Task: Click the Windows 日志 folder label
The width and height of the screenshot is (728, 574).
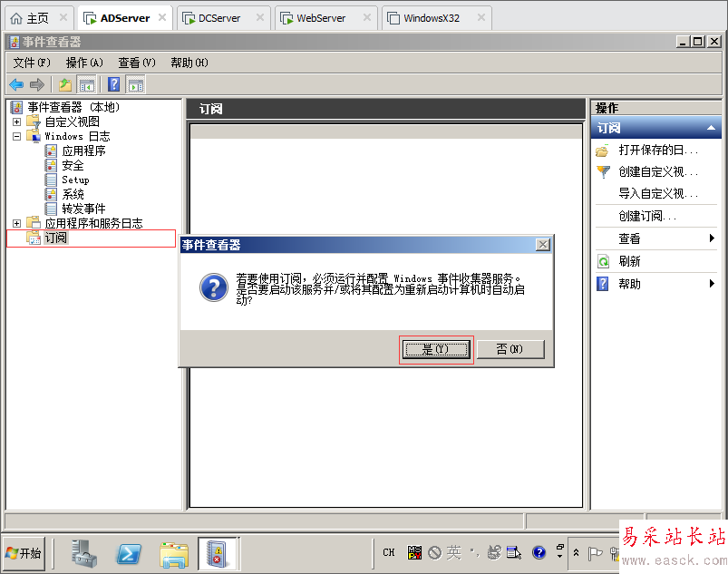Action: click(x=78, y=137)
